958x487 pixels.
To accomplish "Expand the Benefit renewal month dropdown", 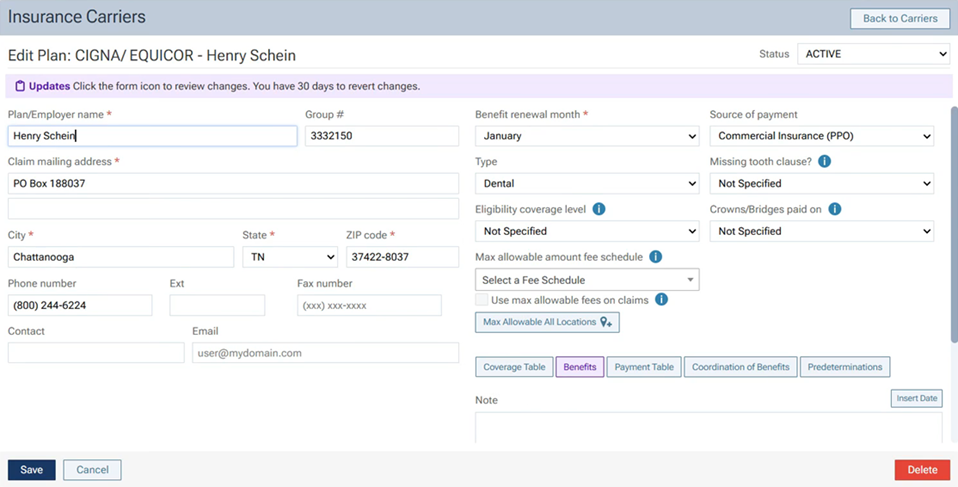I will 586,136.
